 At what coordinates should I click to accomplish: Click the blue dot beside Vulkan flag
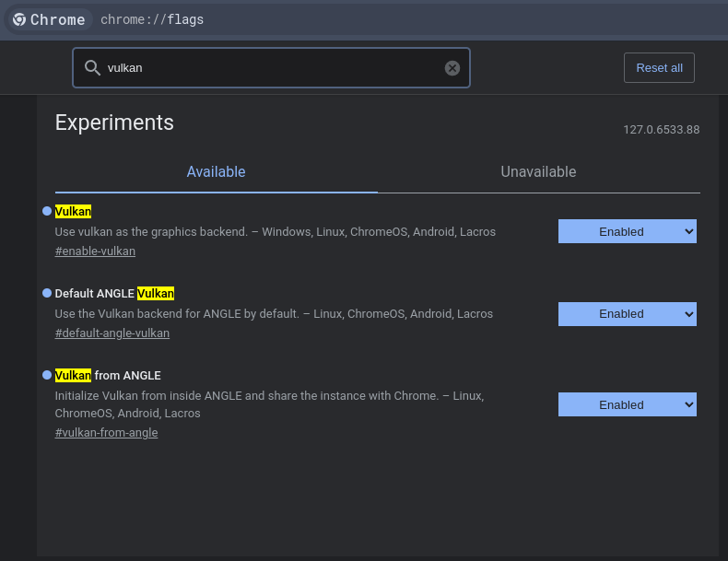[47, 211]
